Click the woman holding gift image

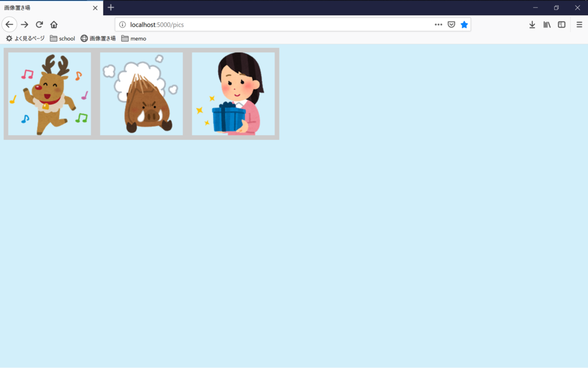pos(233,94)
